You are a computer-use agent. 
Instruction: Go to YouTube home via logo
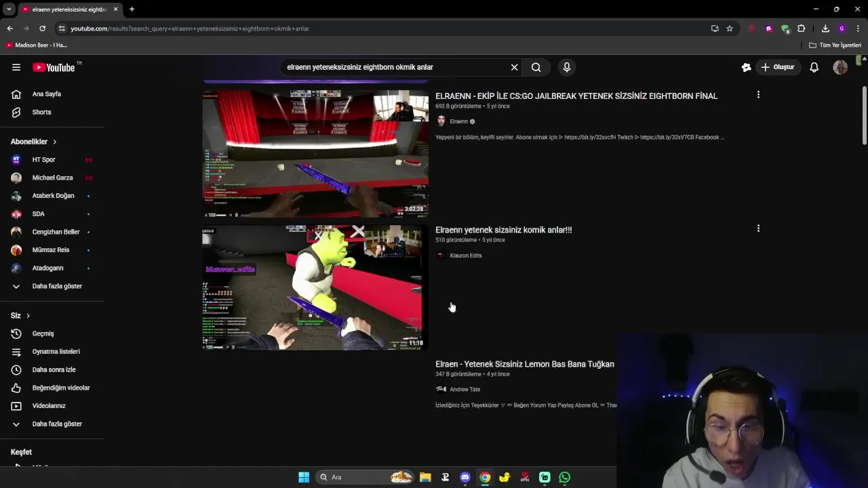click(54, 67)
